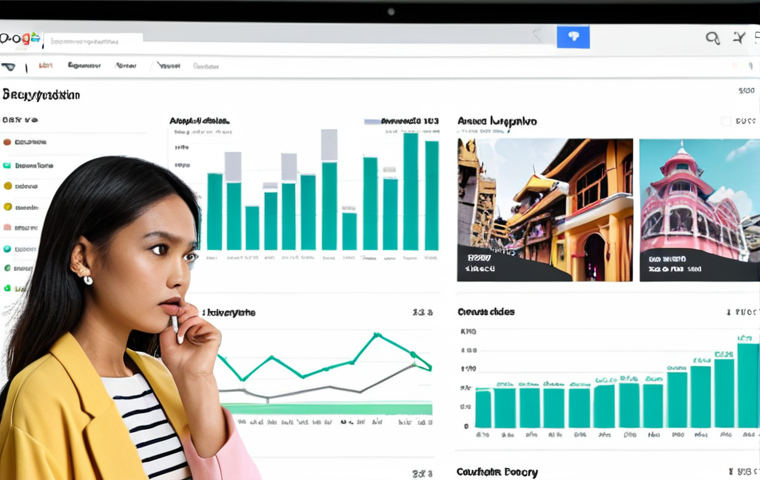
Task: Click the blue button in the top bar
Action: (x=573, y=37)
